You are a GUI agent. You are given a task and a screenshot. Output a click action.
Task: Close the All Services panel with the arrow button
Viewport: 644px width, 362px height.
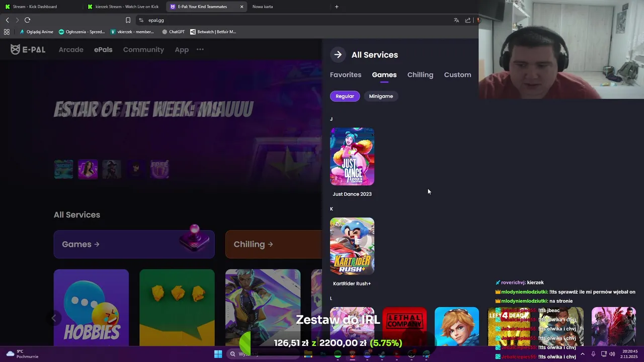[338, 55]
